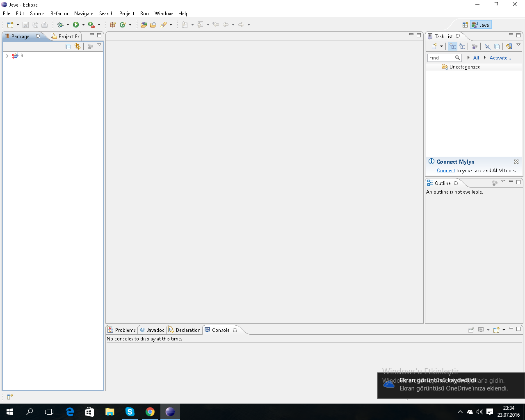Open Package Explorer view menu triangle
Screen dimensions: 525x420
pyautogui.click(x=99, y=45)
